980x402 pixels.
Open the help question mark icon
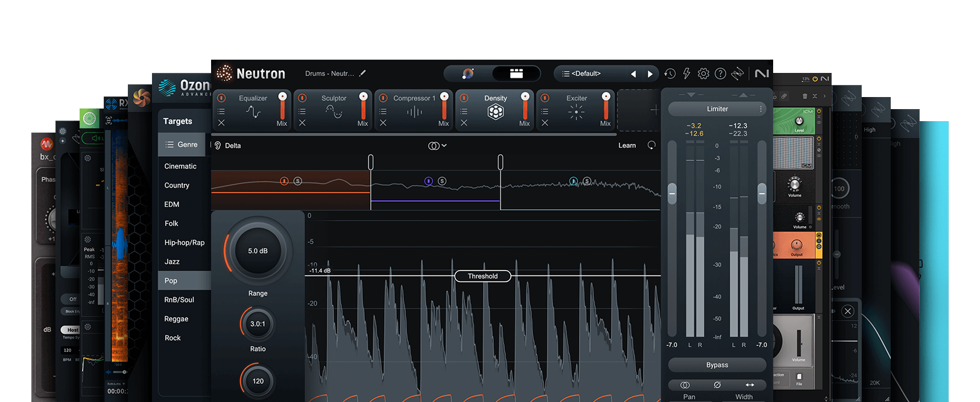pos(720,74)
